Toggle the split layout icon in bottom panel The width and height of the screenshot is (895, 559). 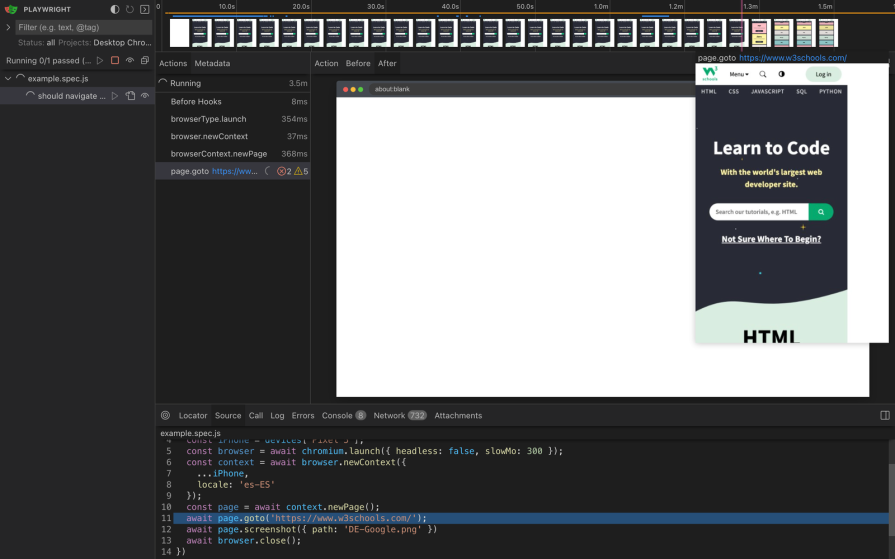click(884, 415)
